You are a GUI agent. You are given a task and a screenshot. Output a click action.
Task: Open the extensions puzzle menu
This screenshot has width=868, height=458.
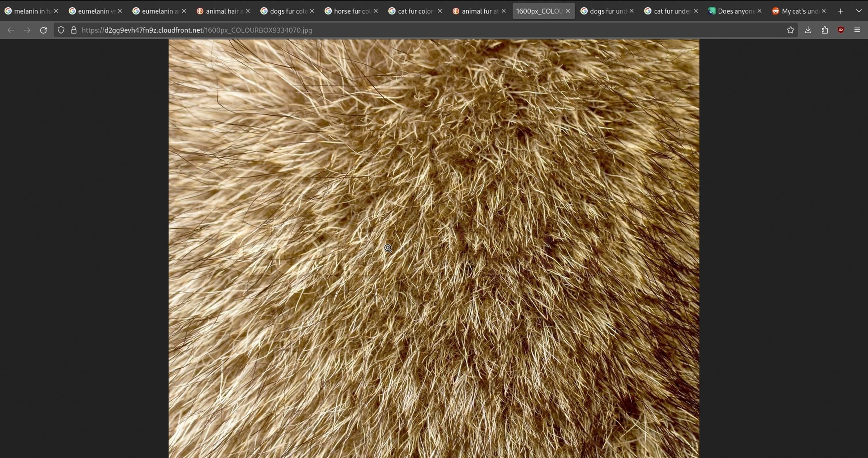pos(825,30)
